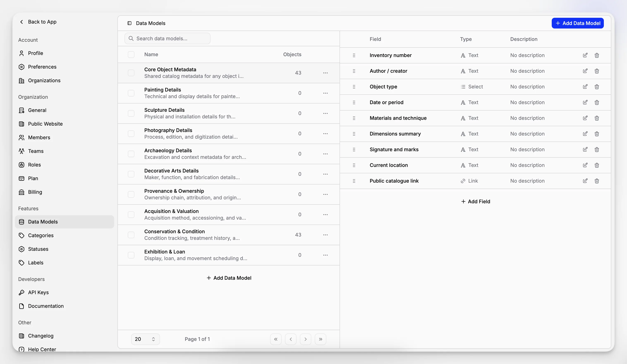This screenshot has width=627, height=364.
Task: Click the sidebar toggle icon beside Data Models
Action: click(129, 23)
